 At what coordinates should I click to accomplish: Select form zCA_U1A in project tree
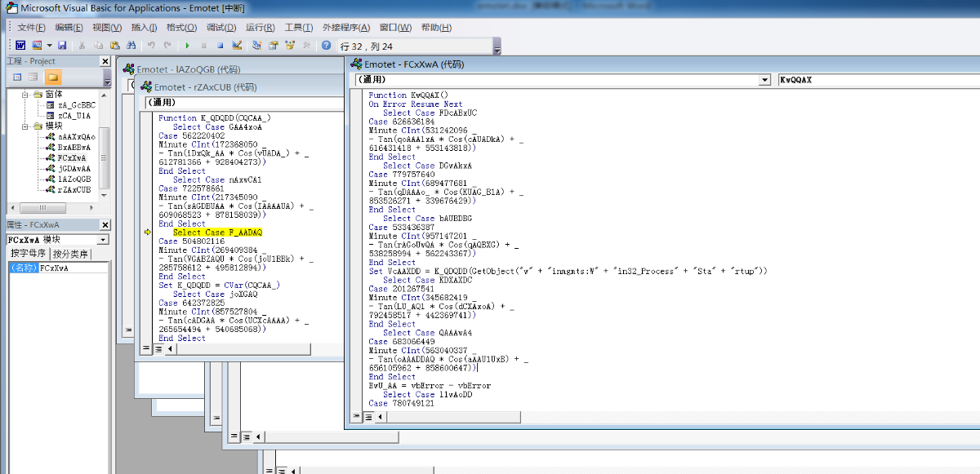pos(74,116)
